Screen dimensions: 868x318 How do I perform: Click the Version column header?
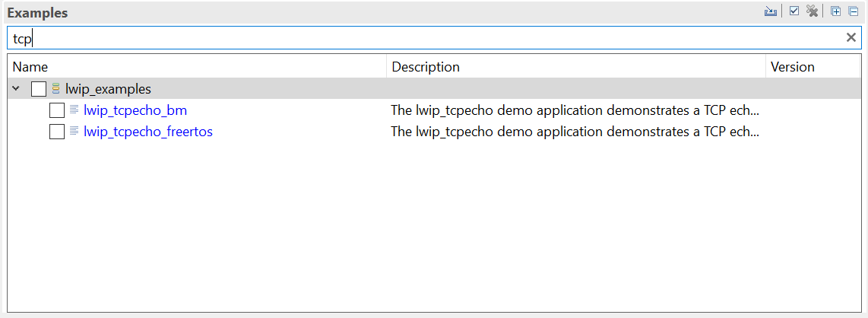click(792, 67)
